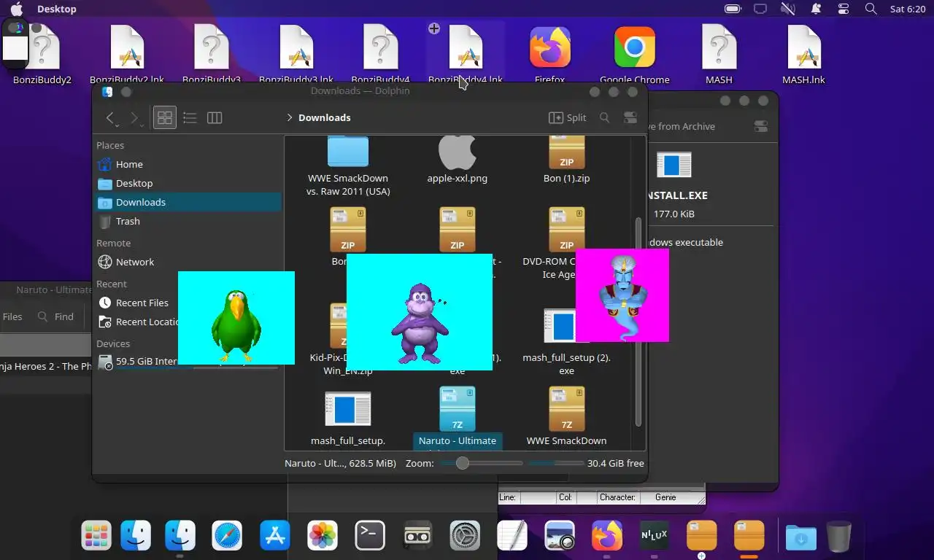The height and width of the screenshot is (560, 934).
Task: Click the battery indicator in the menu bar
Action: click(733, 9)
